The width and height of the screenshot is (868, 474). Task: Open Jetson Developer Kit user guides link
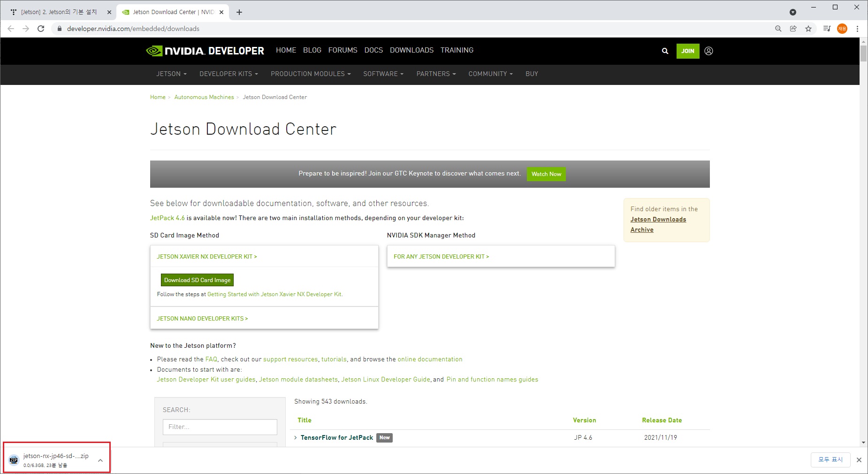(x=206, y=379)
